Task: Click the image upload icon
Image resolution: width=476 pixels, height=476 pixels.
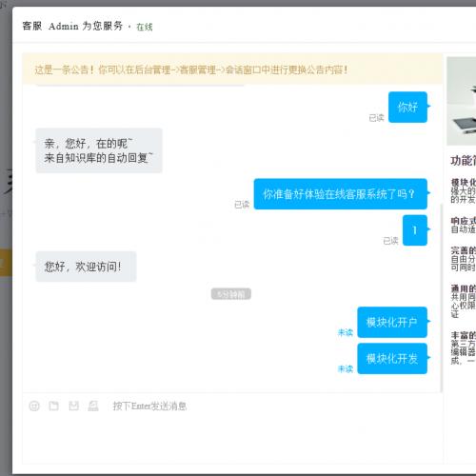Action: [73, 406]
